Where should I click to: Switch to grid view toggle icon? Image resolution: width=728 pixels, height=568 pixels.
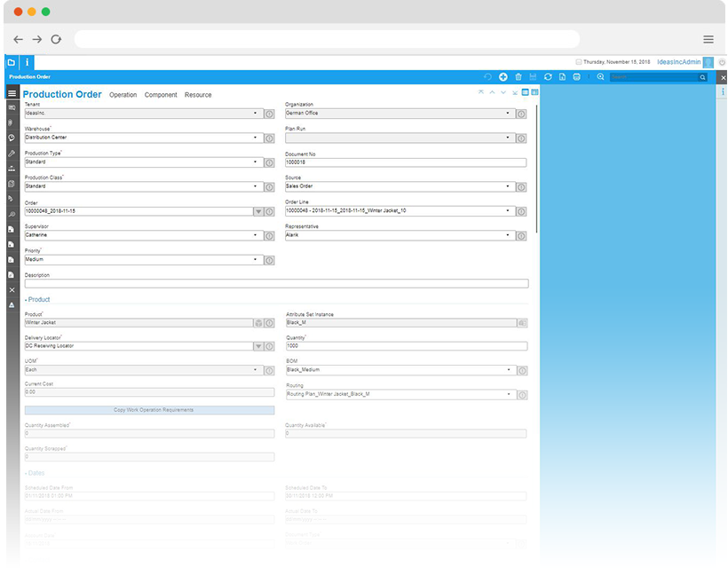[x=535, y=92]
